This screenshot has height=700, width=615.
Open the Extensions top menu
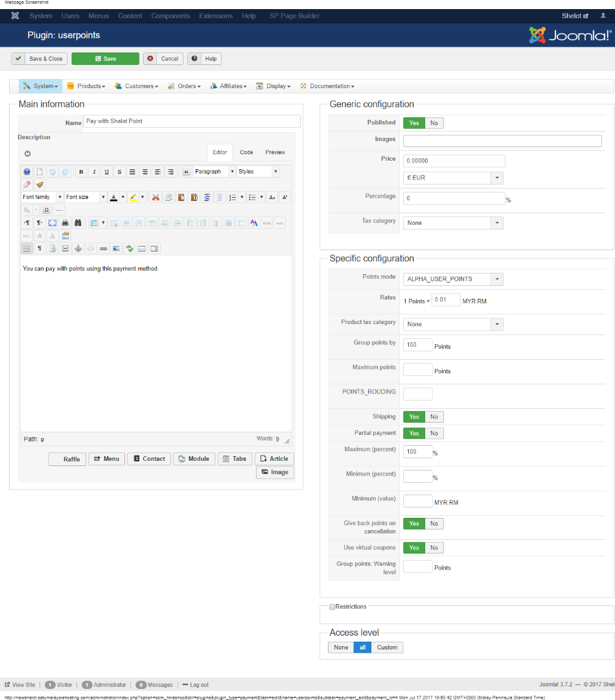pyautogui.click(x=216, y=16)
